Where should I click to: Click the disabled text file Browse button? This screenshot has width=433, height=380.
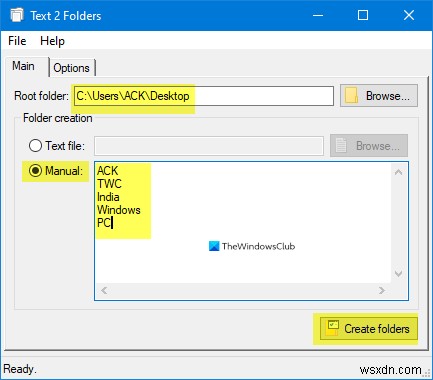pos(369,145)
